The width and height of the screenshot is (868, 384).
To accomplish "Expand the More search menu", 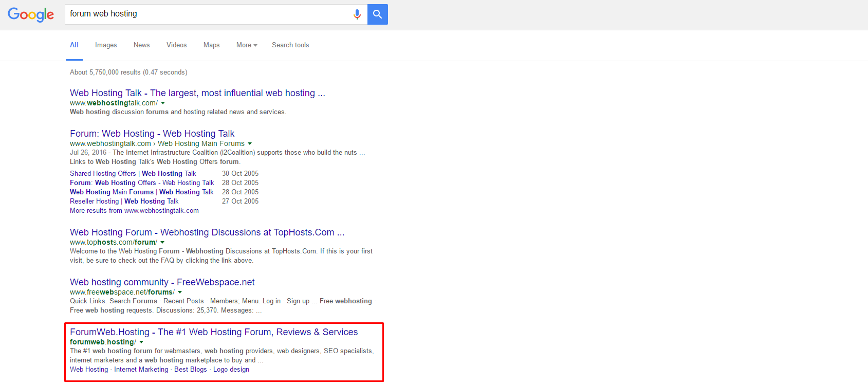I will pos(247,45).
